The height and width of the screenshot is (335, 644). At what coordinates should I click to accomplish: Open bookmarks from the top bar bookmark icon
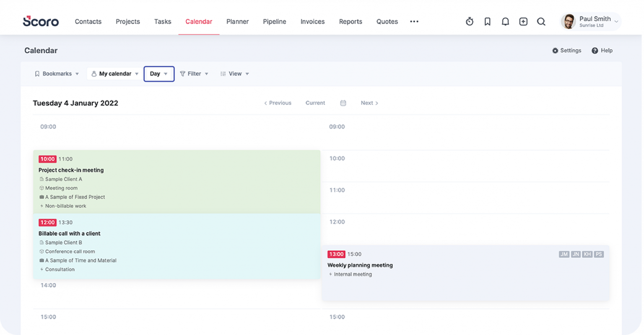[x=487, y=21]
